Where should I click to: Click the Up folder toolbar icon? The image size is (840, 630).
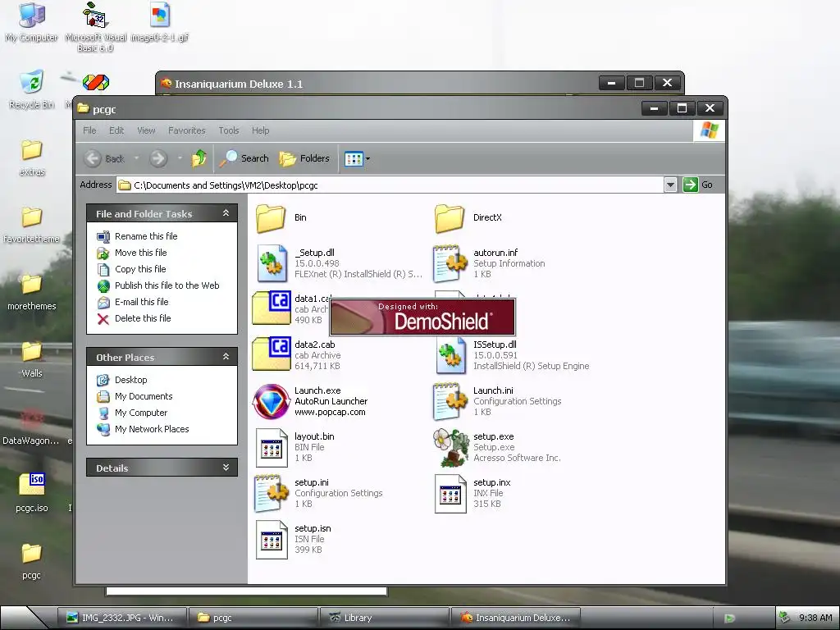click(x=199, y=158)
